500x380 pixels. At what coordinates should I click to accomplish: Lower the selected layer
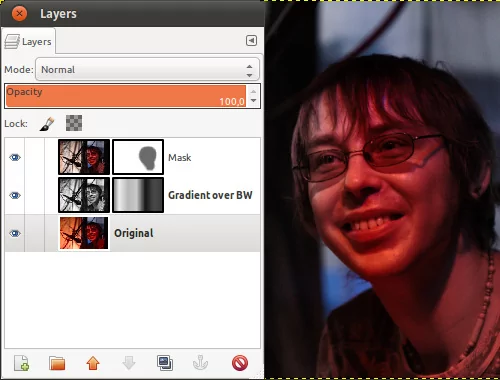(129, 363)
